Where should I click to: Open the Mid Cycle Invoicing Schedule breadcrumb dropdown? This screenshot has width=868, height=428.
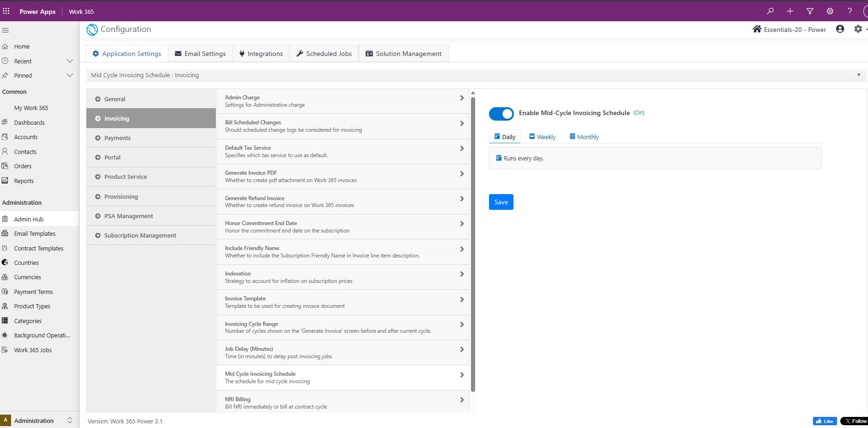click(x=859, y=75)
